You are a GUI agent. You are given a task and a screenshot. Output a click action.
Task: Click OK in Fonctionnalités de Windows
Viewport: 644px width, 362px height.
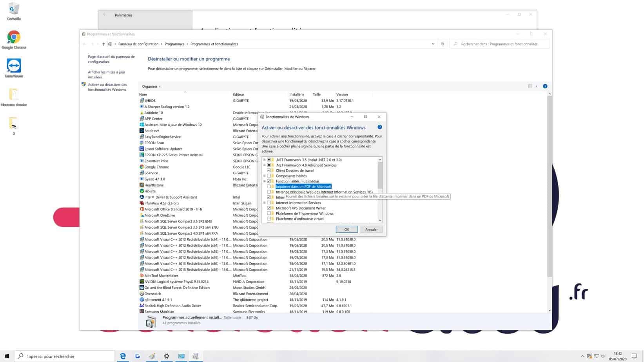346,230
